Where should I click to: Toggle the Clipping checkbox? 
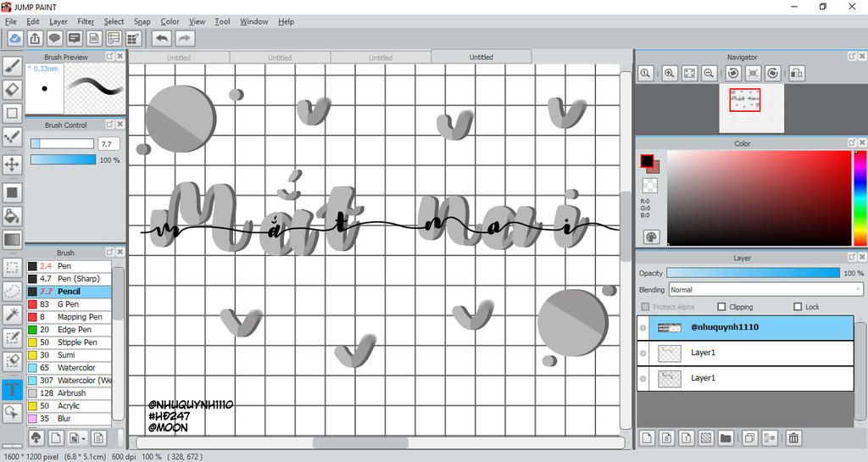(x=721, y=307)
